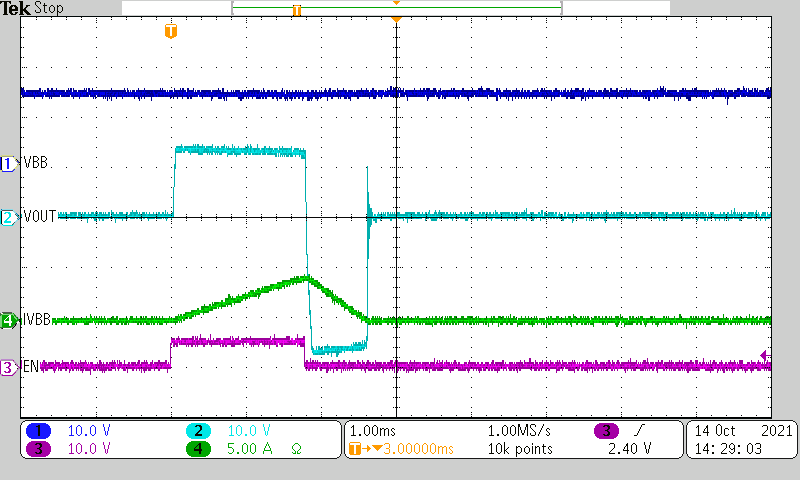Screen dimensions: 800x480
Task: Click the VOUT waveform label
Action: pyautogui.click(x=40, y=216)
